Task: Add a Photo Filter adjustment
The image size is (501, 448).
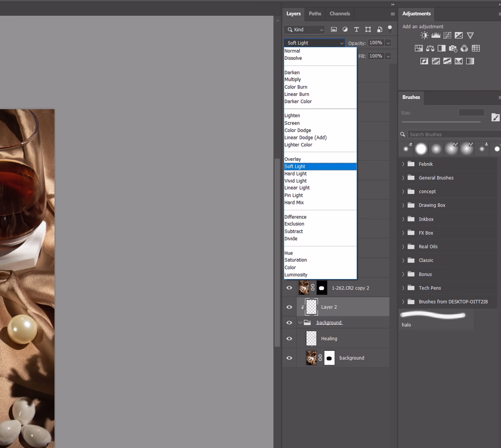Action: pos(453,48)
